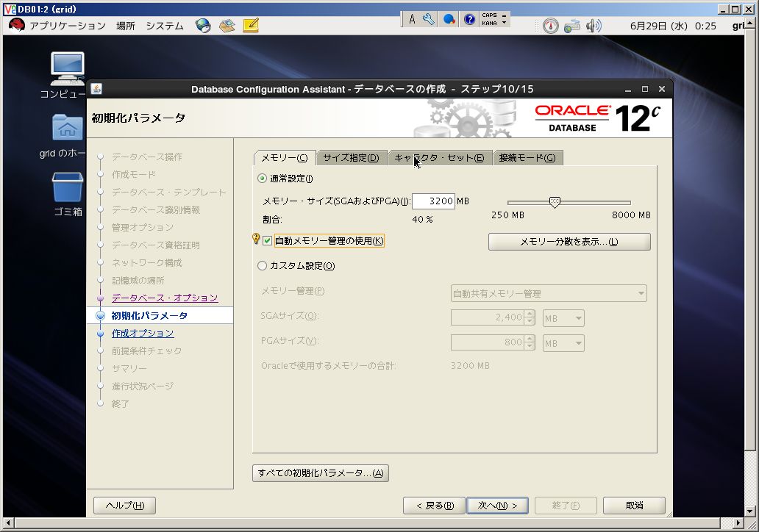This screenshot has width=759, height=532.
Task: Uncheck 自動メモリー管理の使用 checkbox
Action: pos(267,240)
